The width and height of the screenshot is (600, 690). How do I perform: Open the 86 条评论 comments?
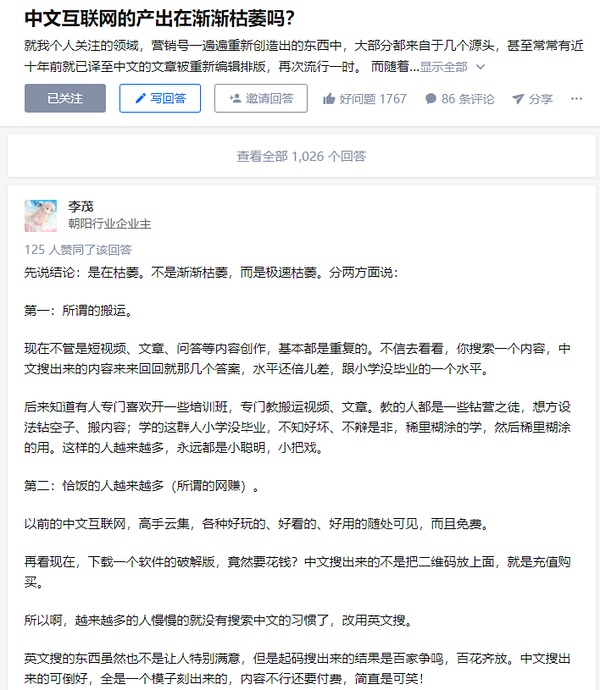[x=460, y=99]
